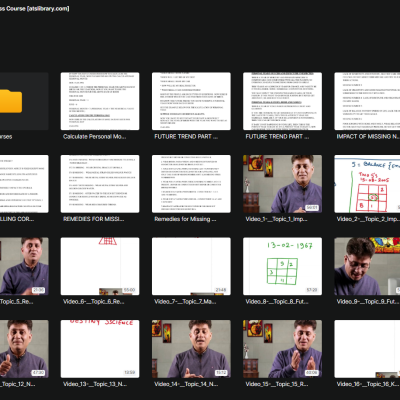Select the file name Video_16-_Topic_16_K...
Image resolution: width=400 pixels, height=400 pixels.
point(368,384)
